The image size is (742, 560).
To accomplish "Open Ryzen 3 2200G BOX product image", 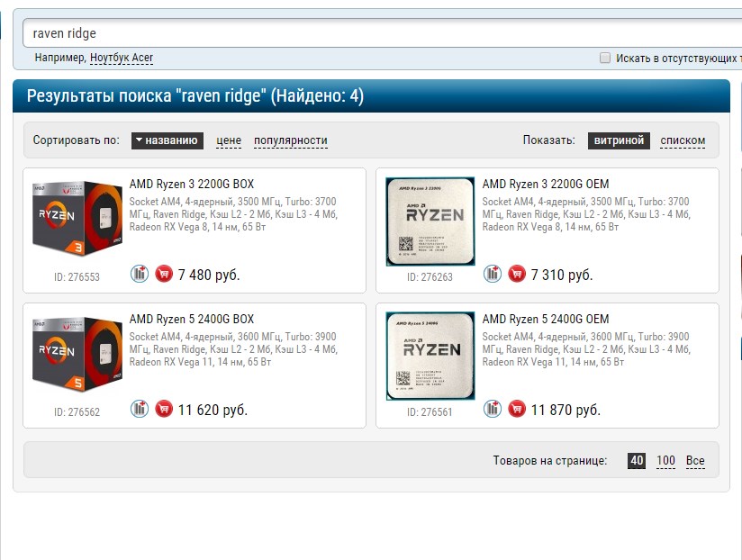I will pos(77,218).
